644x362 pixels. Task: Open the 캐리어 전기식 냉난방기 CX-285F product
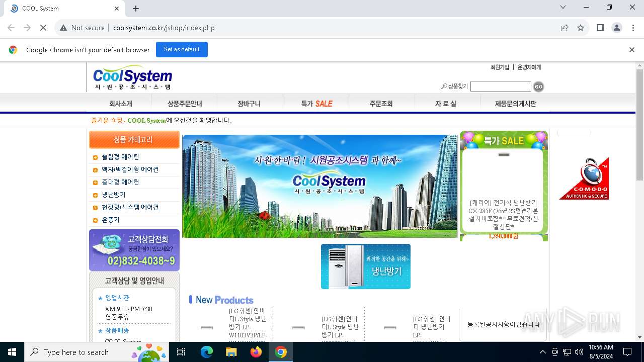(503, 215)
